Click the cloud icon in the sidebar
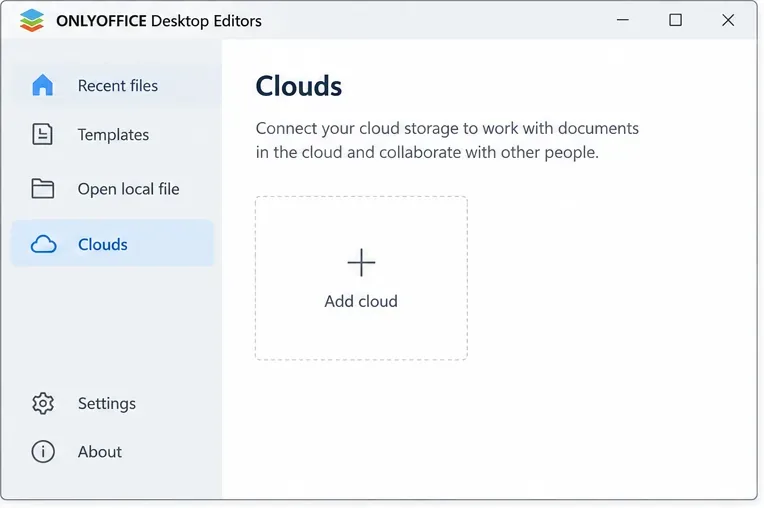This screenshot has height=508, width=764. pyautogui.click(x=43, y=244)
